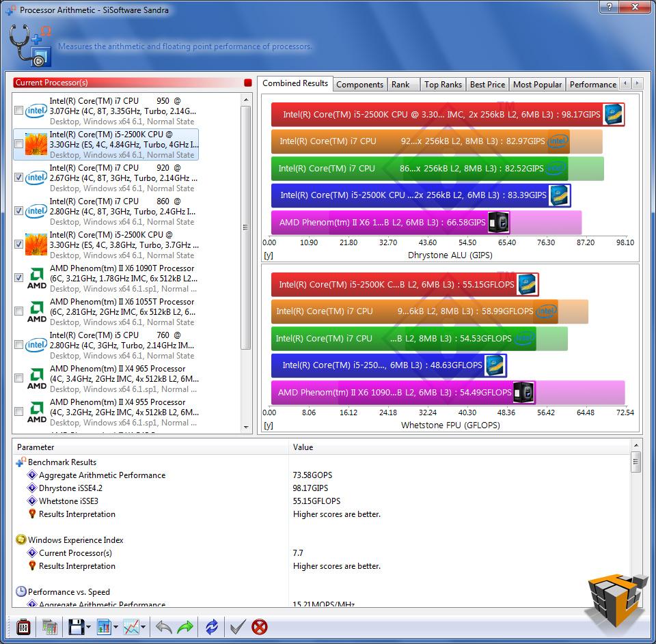The height and width of the screenshot is (644, 656).
Task: Click the Intel logo beside the i7 950 entry
Action: point(36,111)
